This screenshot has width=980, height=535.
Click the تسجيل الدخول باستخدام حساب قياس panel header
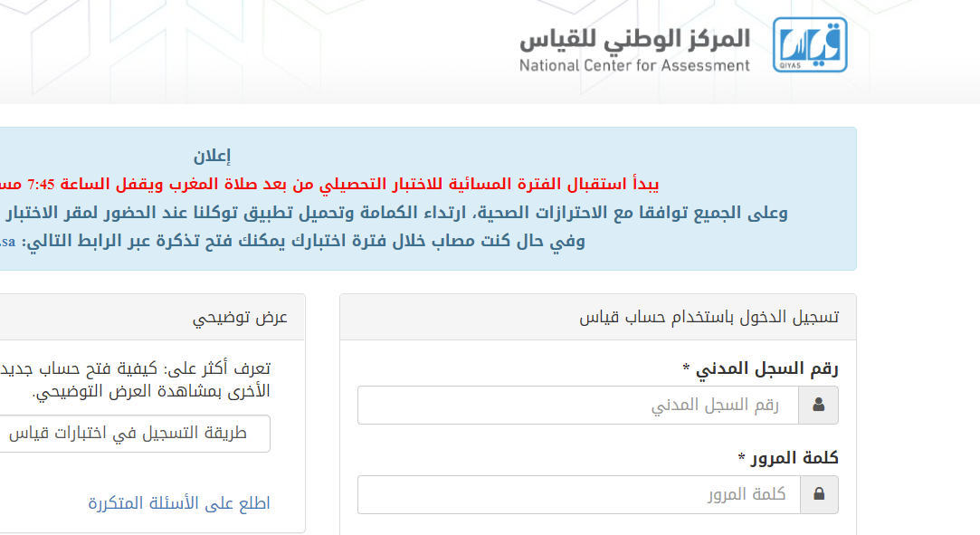tap(597, 317)
